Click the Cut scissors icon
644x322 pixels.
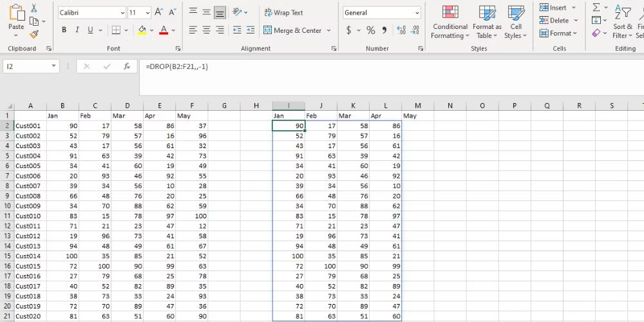[34, 8]
